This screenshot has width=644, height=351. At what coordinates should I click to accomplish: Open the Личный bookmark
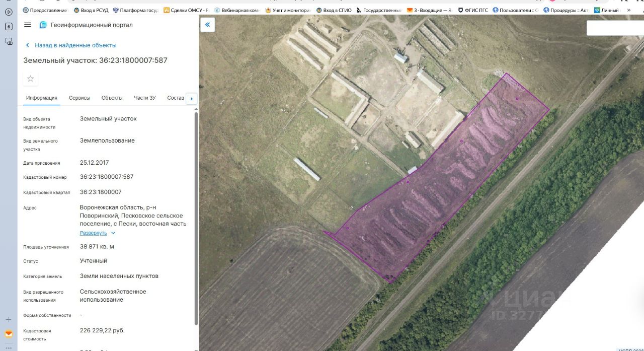[607, 10]
